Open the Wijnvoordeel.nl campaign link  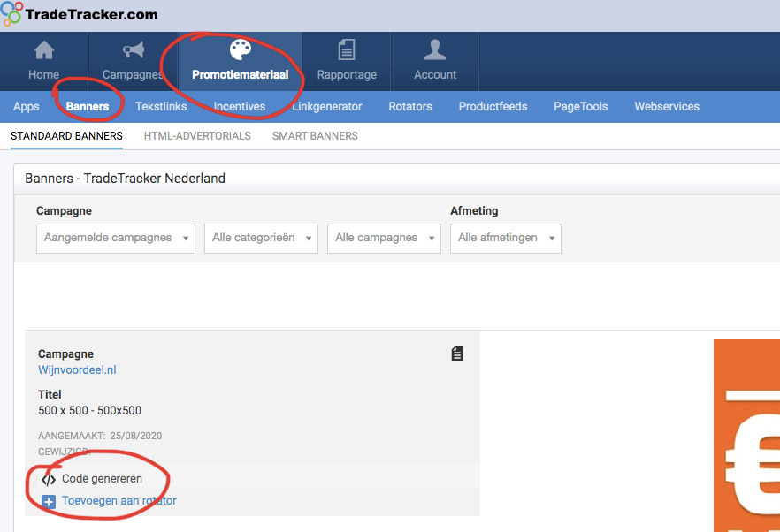coord(77,369)
